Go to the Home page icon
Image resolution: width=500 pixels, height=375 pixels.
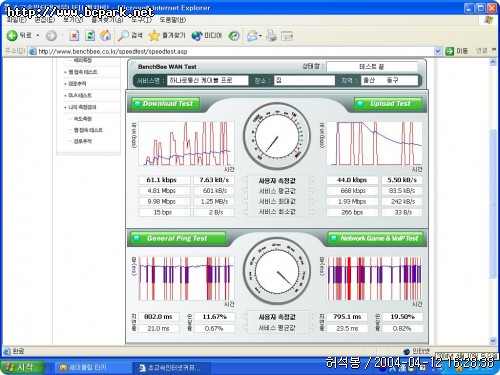106,35
